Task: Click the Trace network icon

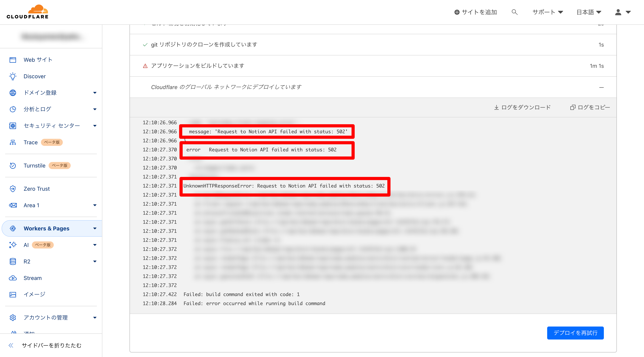Action: (13, 142)
